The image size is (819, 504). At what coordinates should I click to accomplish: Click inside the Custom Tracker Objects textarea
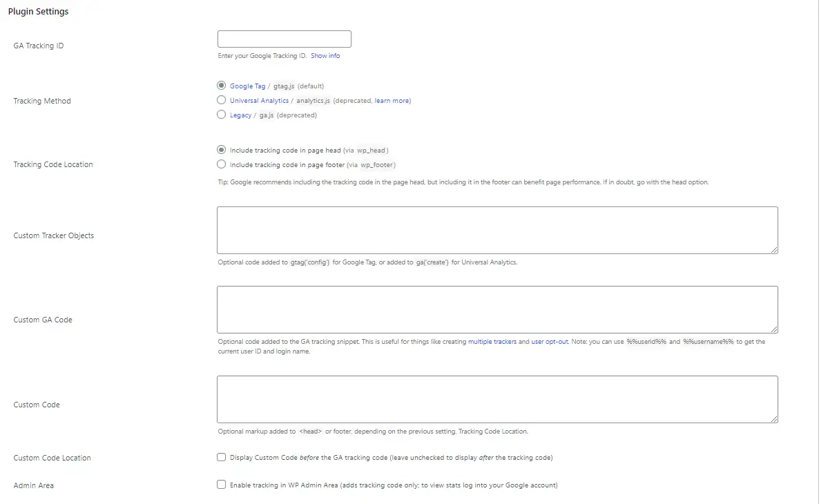(x=497, y=229)
